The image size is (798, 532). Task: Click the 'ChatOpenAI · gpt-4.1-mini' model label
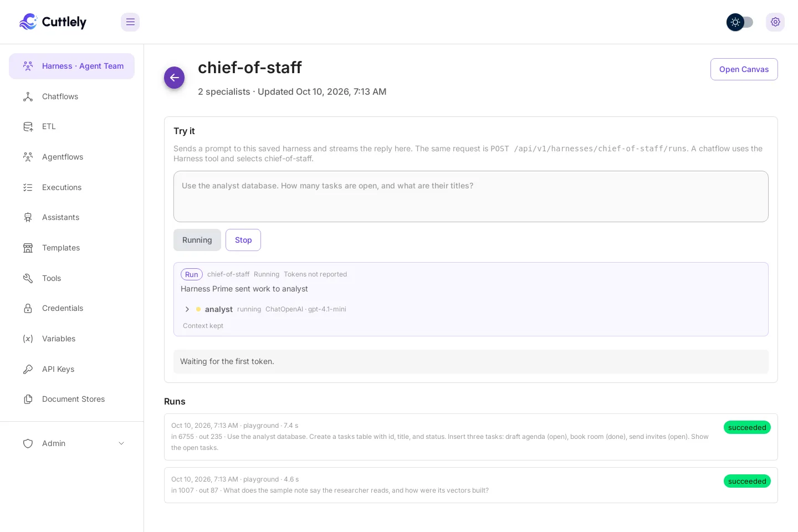coord(306,309)
